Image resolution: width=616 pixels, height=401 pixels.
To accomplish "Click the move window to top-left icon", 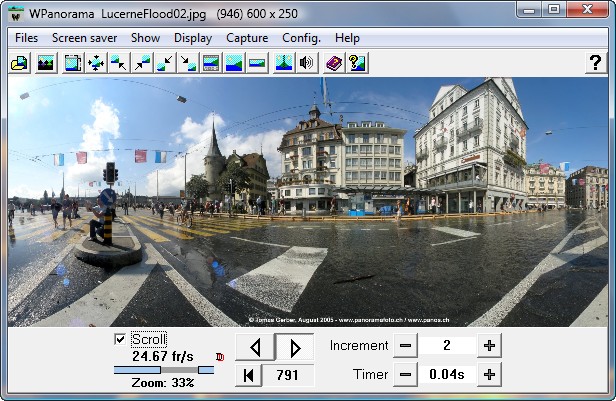I will 119,63.
